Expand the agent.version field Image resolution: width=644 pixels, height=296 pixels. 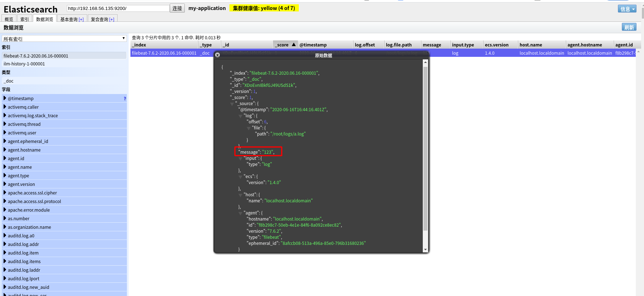pyautogui.click(x=5, y=184)
